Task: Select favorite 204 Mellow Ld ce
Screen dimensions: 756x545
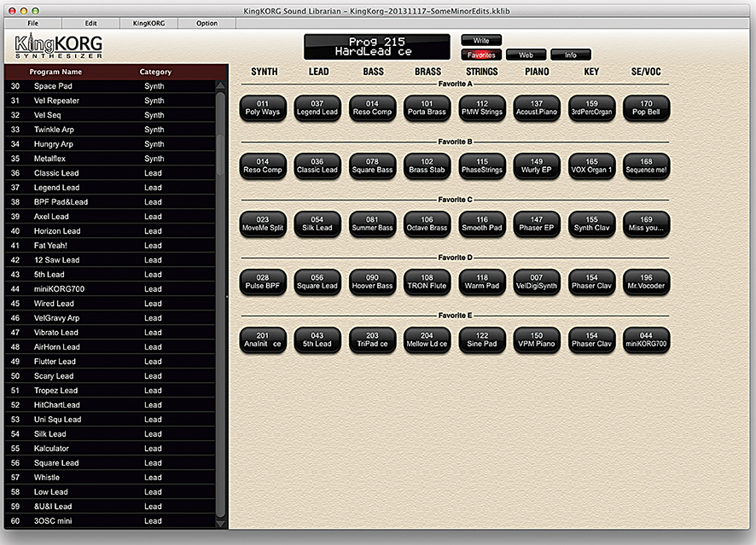Action: (427, 339)
